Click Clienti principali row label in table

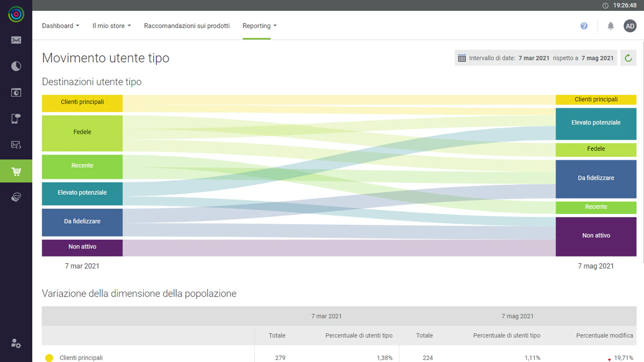coord(81,358)
